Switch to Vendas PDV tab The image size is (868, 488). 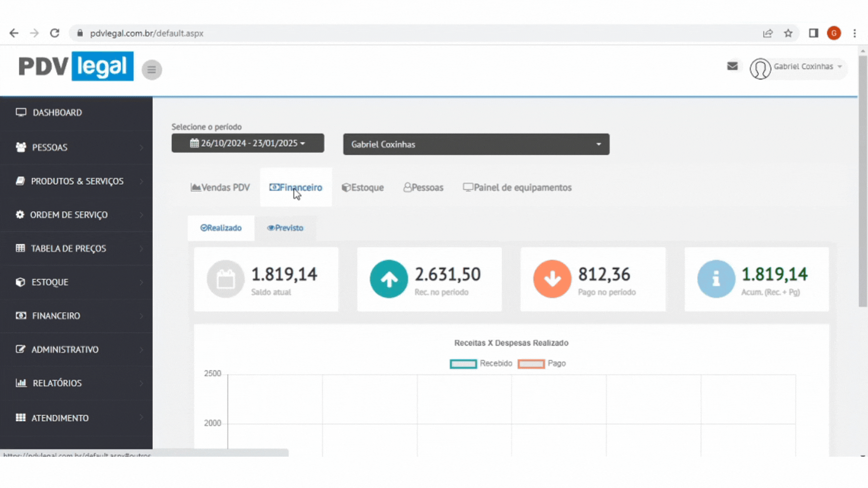pyautogui.click(x=220, y=188)
